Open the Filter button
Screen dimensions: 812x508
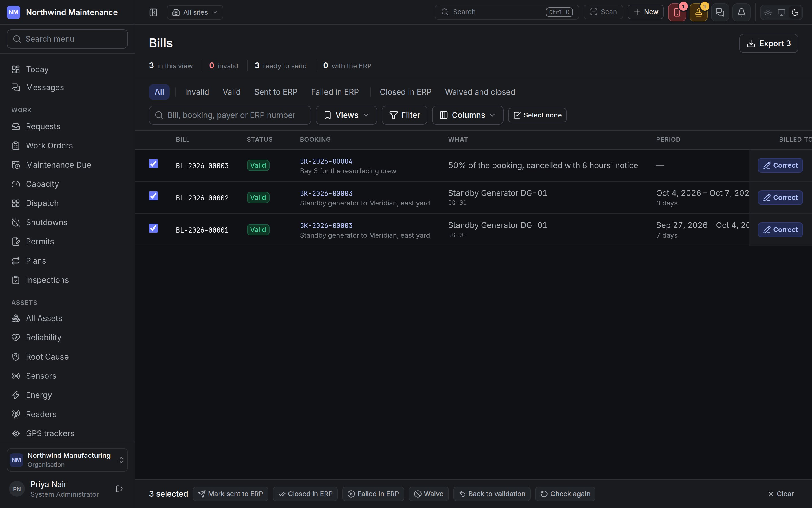404,115
